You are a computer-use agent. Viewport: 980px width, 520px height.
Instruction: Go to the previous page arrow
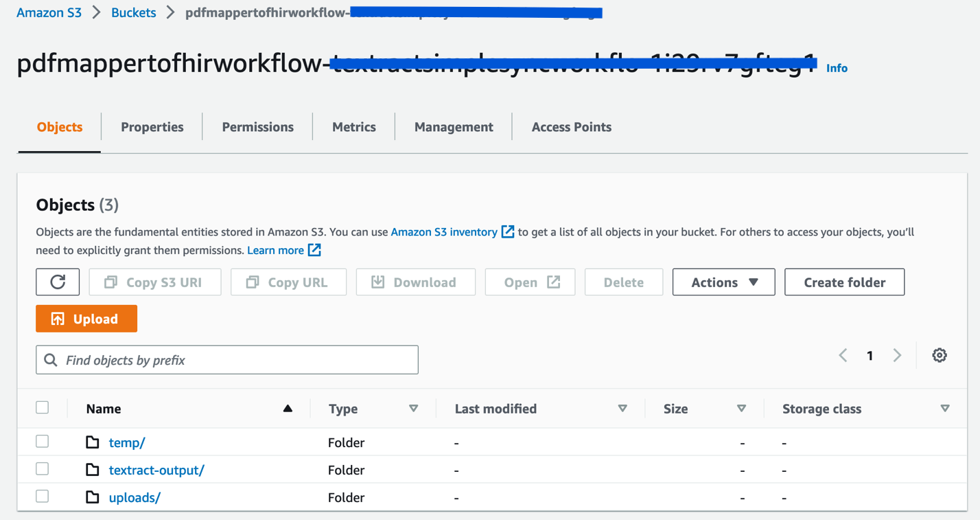[x=843, y=355]
